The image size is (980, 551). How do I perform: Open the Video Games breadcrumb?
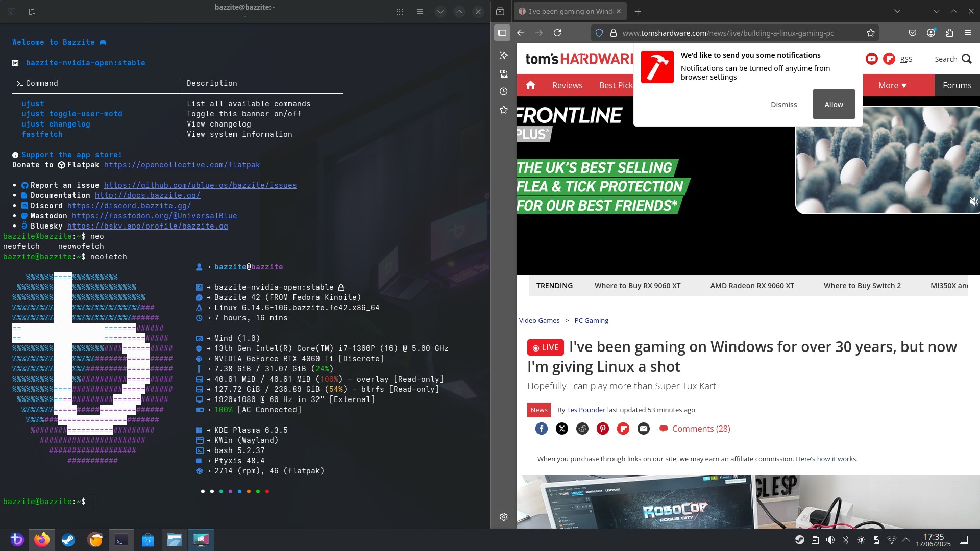click(539, 320)
